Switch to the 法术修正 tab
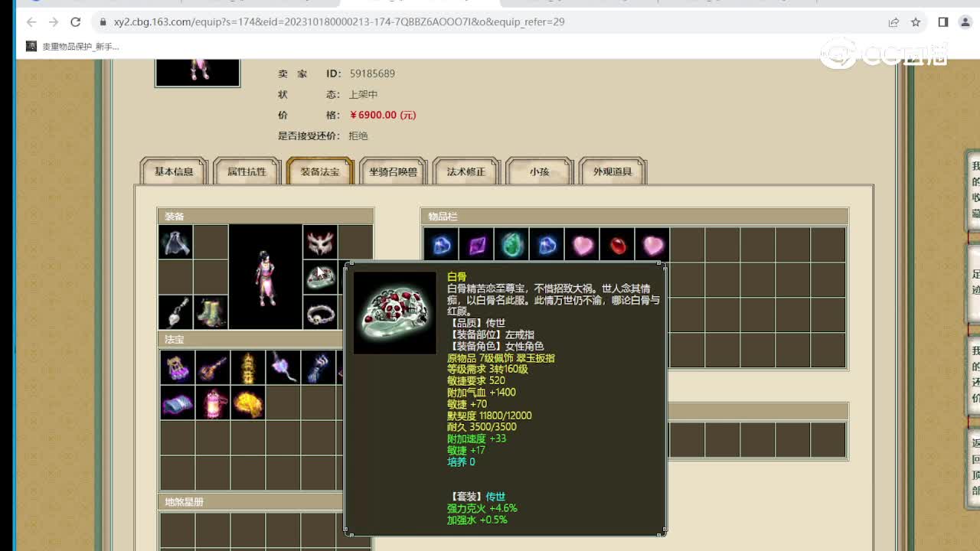This screenshot has width=980, height=551. pyautogui.click(x=466, y=171)
